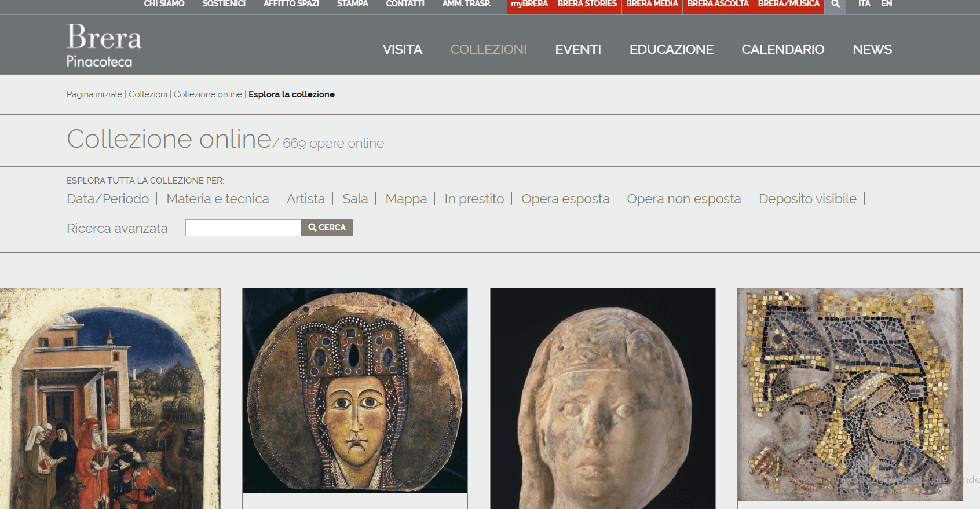Go to Pagina iniziale breadcrumb
The width and height of the screenshot is (980, 509).
94,94
